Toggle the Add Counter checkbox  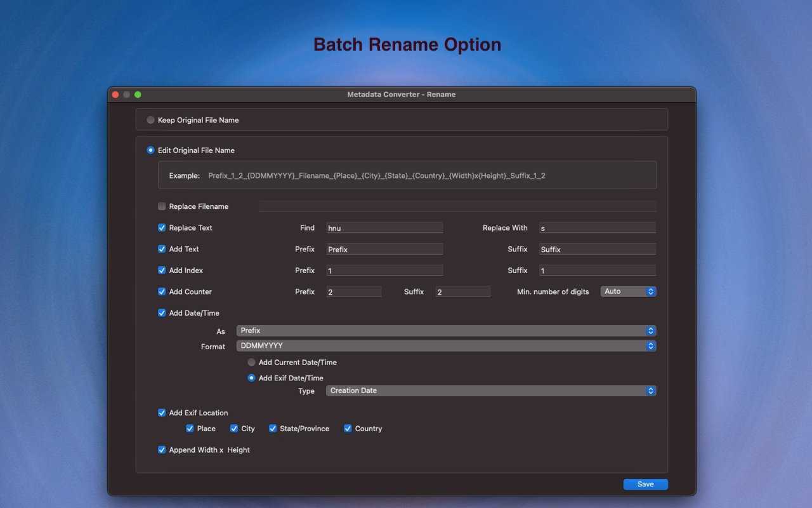point(162,291)
